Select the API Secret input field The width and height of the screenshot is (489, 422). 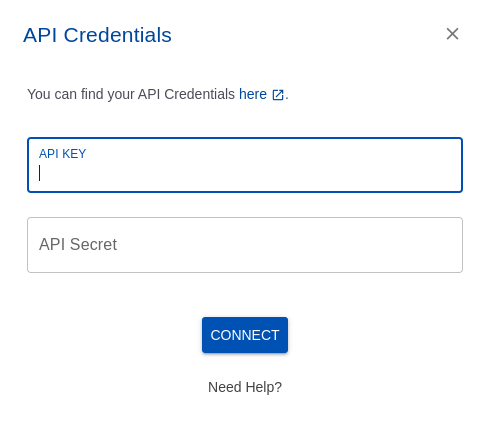point(245,245)
